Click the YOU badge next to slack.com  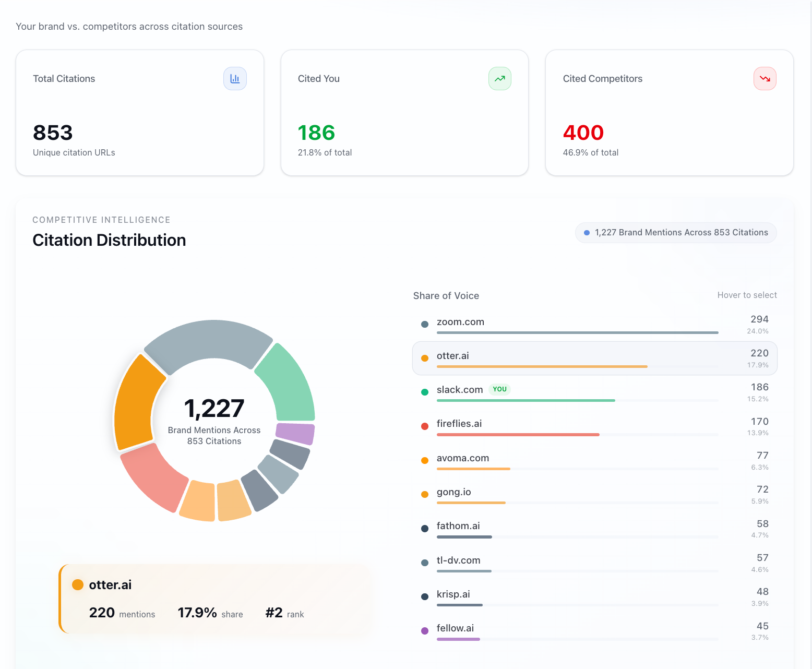click(x=499, y=389)
